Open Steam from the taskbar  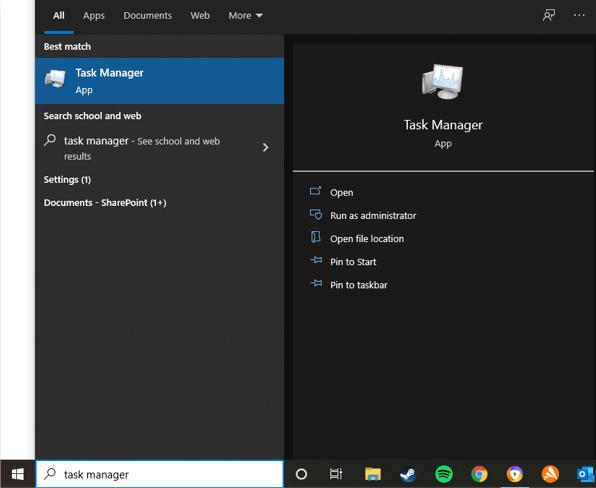[408, 474]
